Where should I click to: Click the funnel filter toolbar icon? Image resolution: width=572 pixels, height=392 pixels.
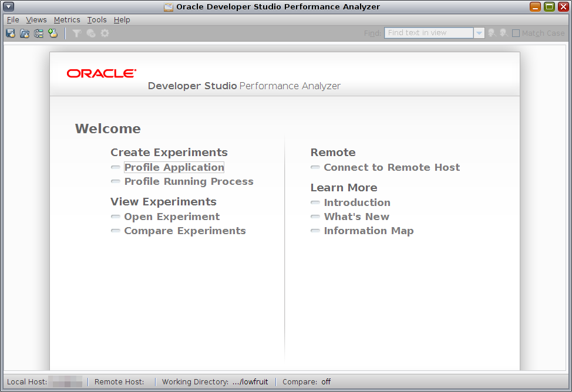tap(76, 33)
